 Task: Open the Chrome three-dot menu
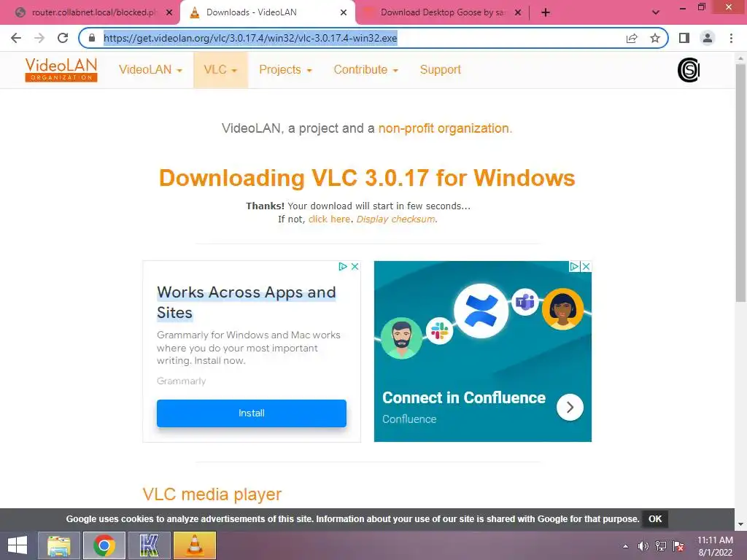tap(731, 38)
